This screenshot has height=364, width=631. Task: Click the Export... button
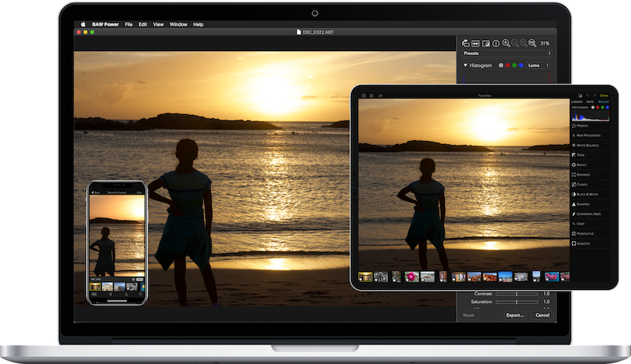pos(515,315)
